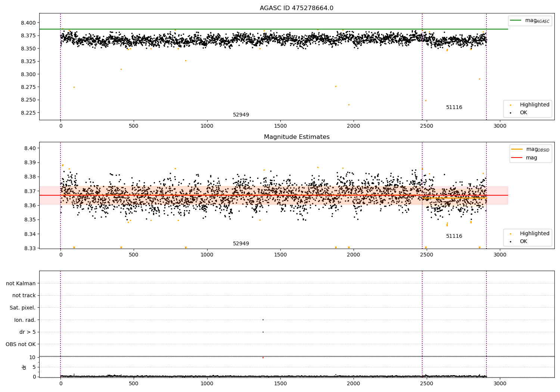Image resolution: width=560 pixels, height=392 pixels.
Task: Click the '51116' annotation in Magnitude Estimates plot
Action: pos(454,236)
